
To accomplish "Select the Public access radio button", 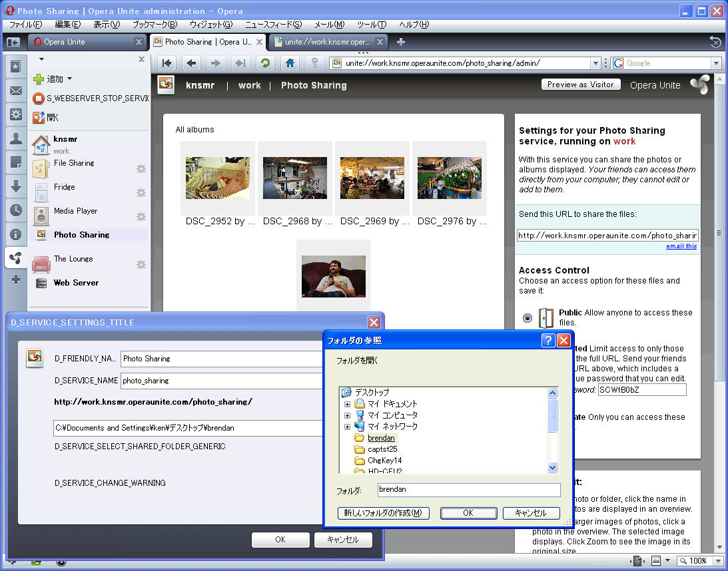I will coord(528,317).
